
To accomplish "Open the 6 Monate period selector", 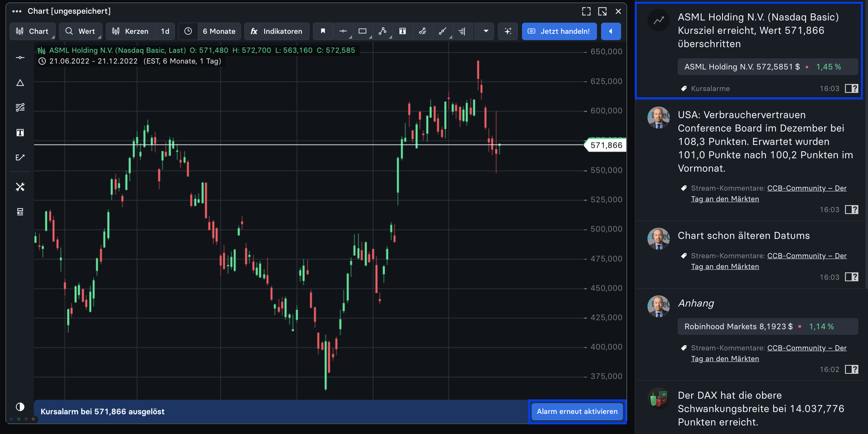I will (x=219, y=31).
